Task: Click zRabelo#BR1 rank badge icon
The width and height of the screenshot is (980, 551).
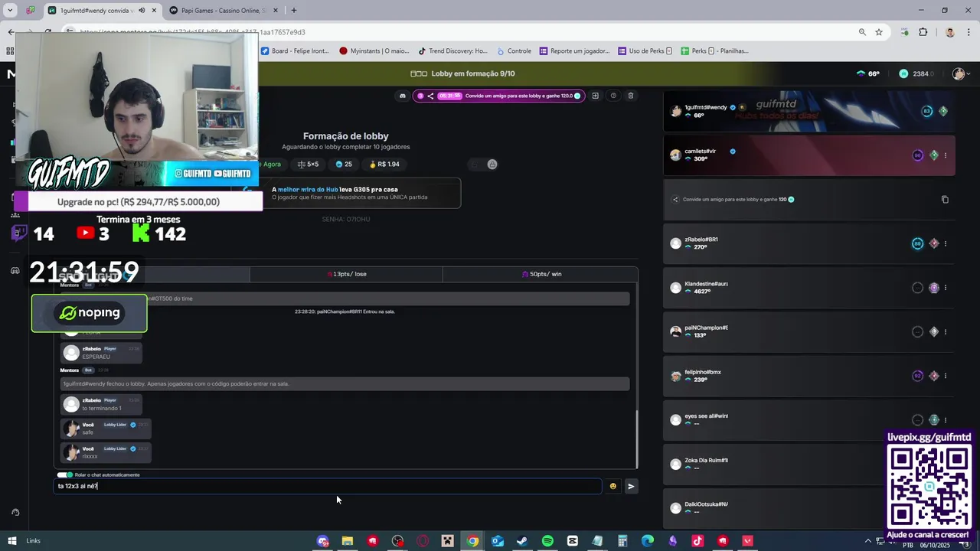Action: [x=934, y=244]
